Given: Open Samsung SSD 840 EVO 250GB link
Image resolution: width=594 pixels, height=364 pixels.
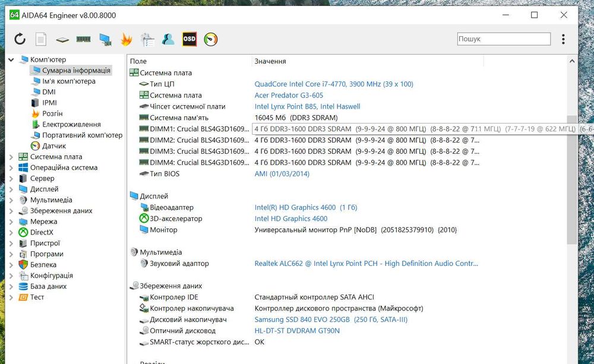Looking at the screenshot, I should (x=331, y=319).
